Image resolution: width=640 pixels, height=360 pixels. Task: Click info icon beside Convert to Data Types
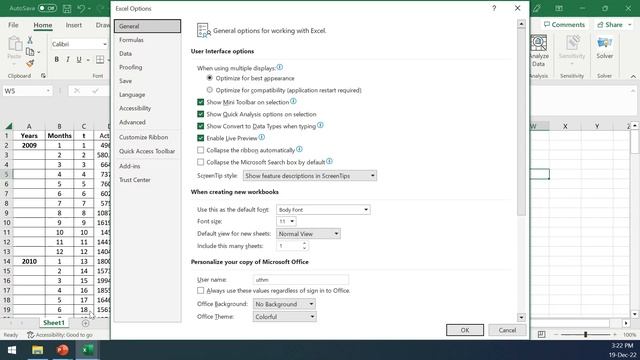[320, 125]
